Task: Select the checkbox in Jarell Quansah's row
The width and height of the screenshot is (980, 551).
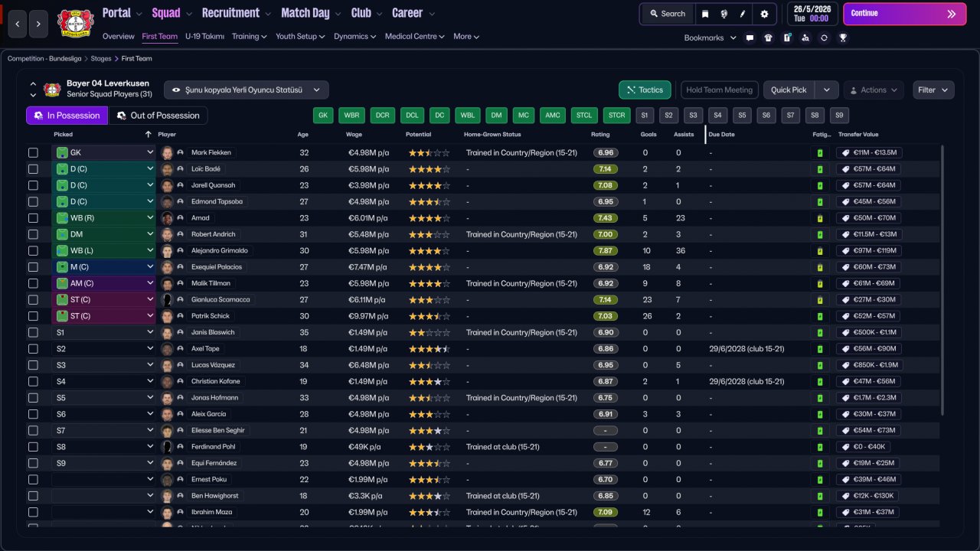Action: (x=33, y=185)
